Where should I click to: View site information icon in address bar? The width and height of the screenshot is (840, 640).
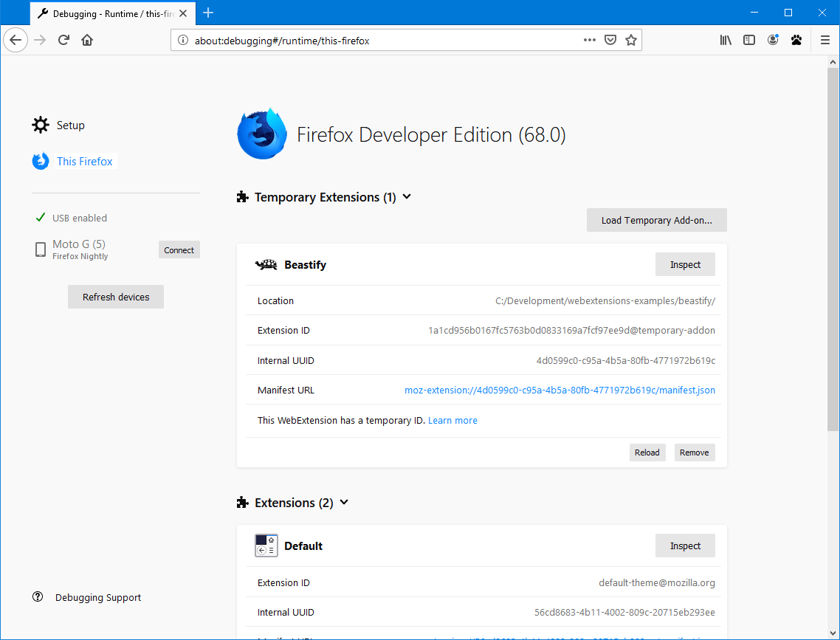click(182, 41)
